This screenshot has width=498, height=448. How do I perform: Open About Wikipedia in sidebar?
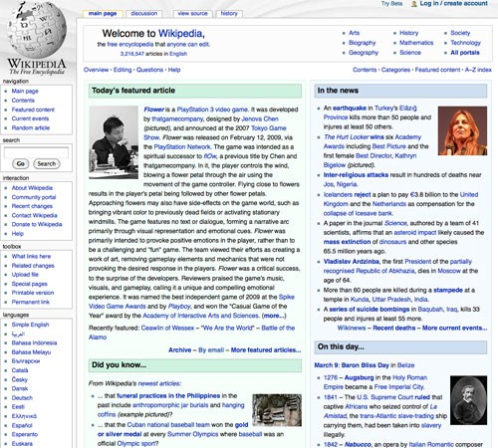point(32,188)
